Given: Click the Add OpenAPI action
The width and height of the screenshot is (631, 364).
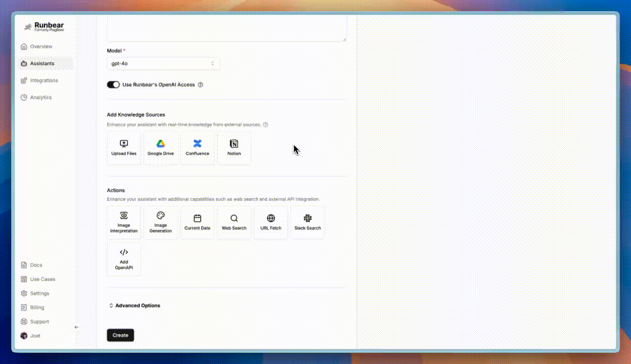Looking at the screenshot, I should pos(124,259).
